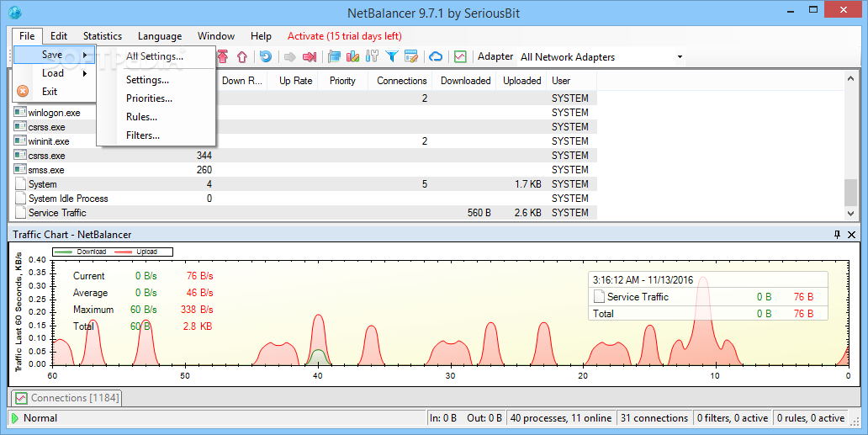868x435 pixels.
Task: Open the File menu
Action: point(27,36)
